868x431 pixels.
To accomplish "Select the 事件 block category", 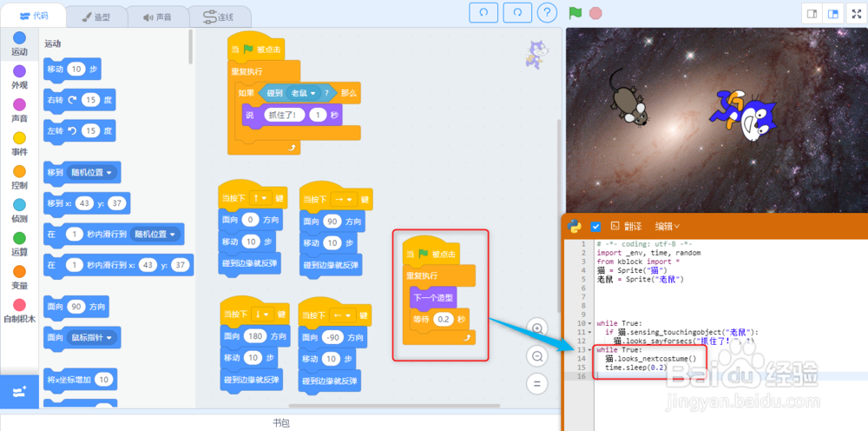I will (19, 144).
